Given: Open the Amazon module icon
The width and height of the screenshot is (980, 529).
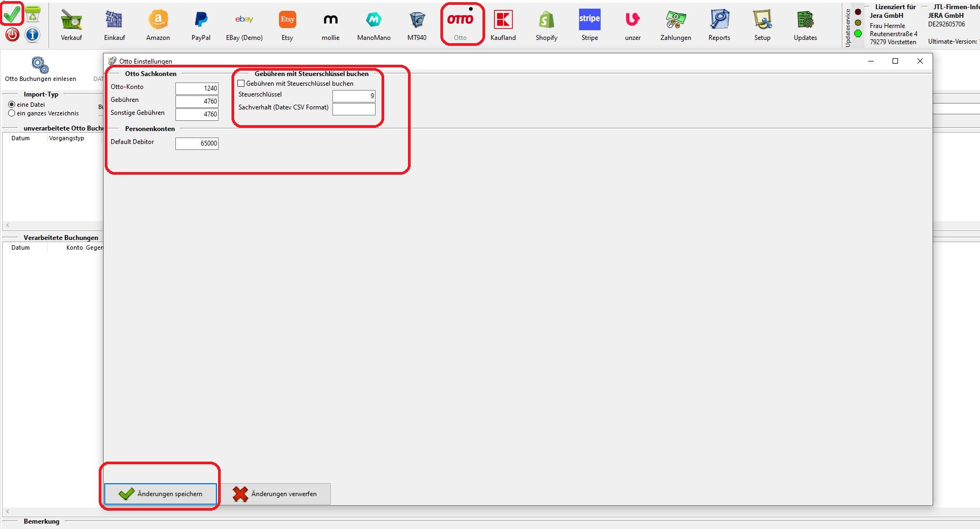Looking at the screenshot, I should [x=158, y=20].
